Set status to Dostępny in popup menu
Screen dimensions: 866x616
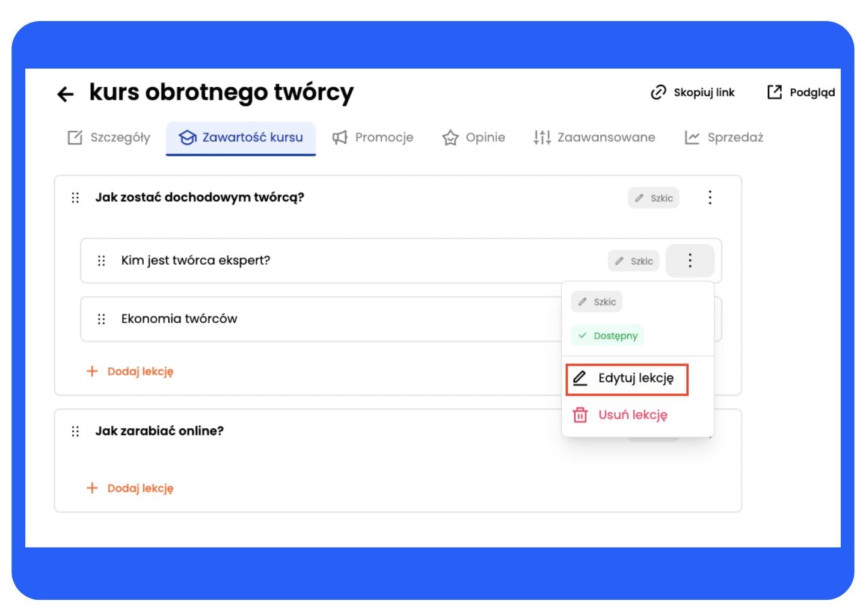coord(607,336)
